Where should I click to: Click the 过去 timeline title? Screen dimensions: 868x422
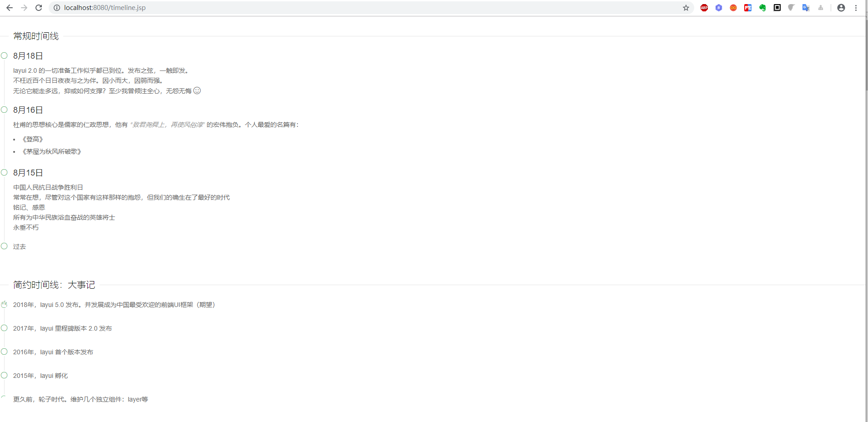pyautogui.click(x=20, y=246)
